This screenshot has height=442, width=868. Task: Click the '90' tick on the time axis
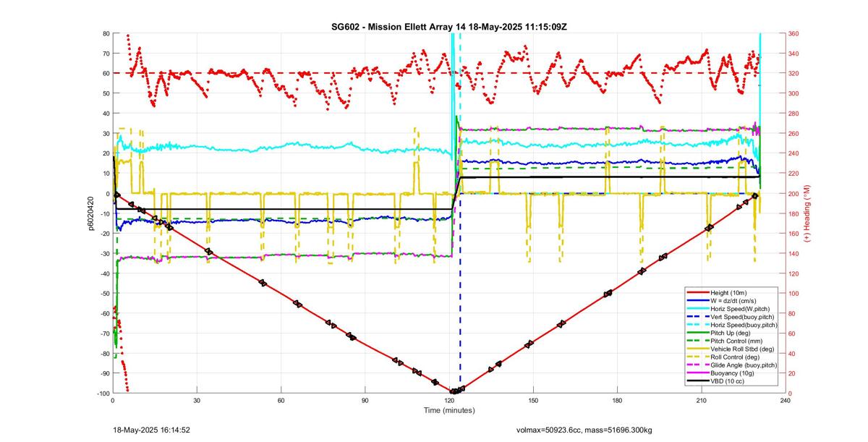[365, 400]
